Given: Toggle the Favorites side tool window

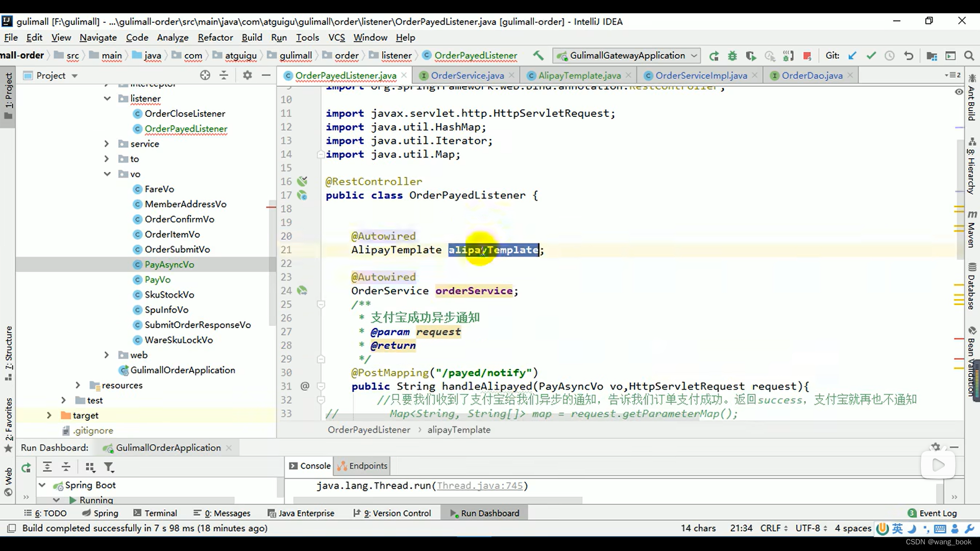Looking at the screenshot, I should tap(8, 424).
